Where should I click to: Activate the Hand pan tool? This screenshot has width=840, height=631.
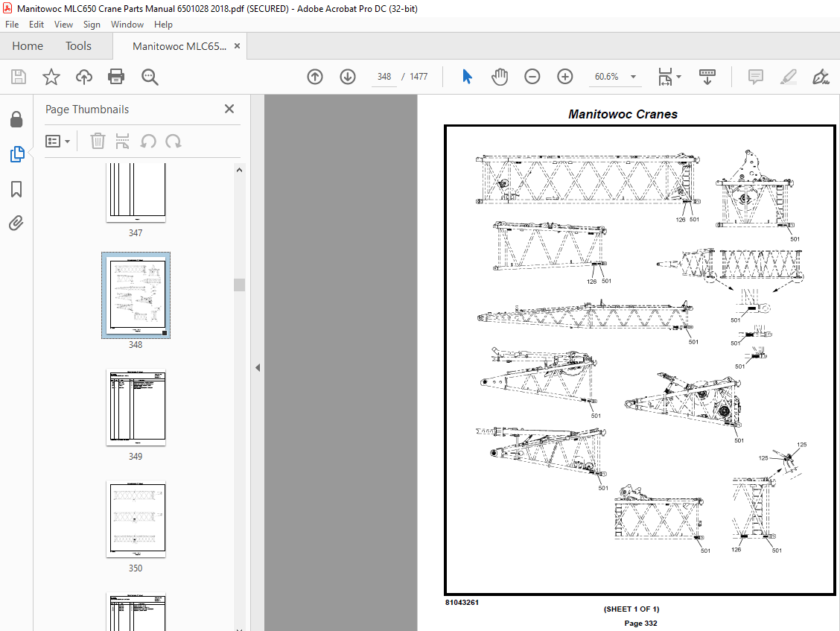click(499, 77)
